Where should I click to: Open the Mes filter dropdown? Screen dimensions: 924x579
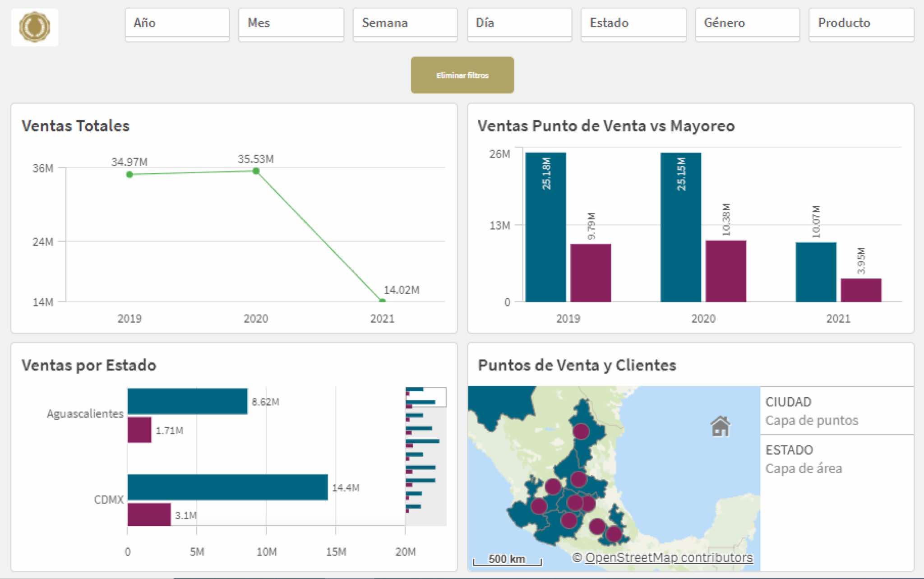click(x=291, y=23)
